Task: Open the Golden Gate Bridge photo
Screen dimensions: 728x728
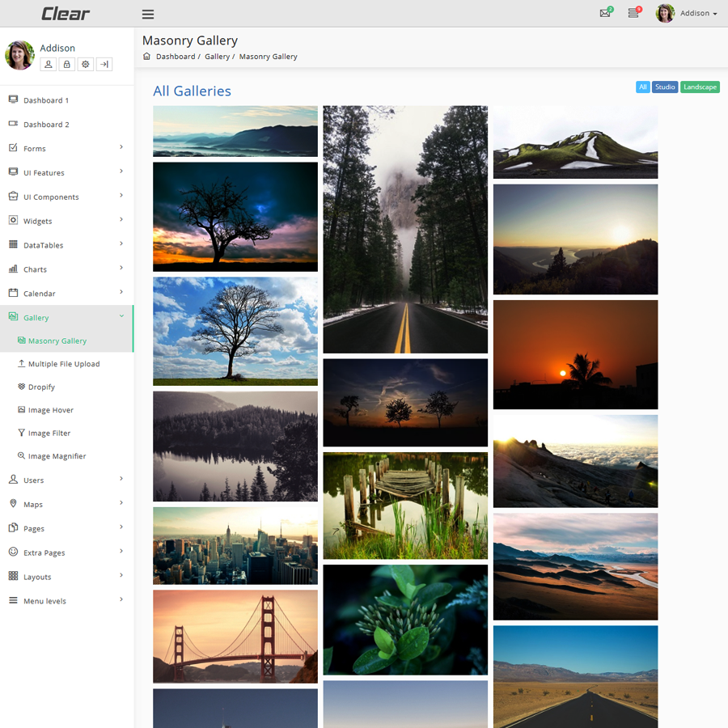Action: pyautogui.click(x=235, y=636)
